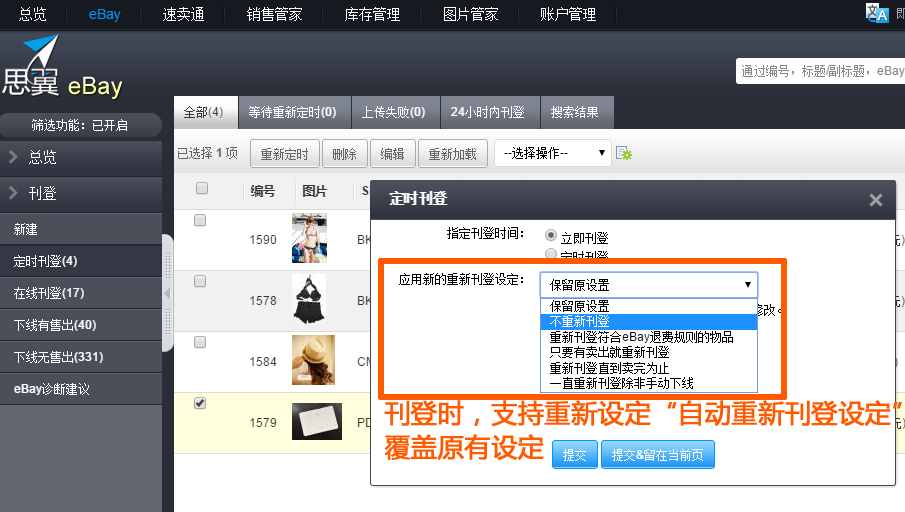Click the 重新定时 button

point(285,154)
